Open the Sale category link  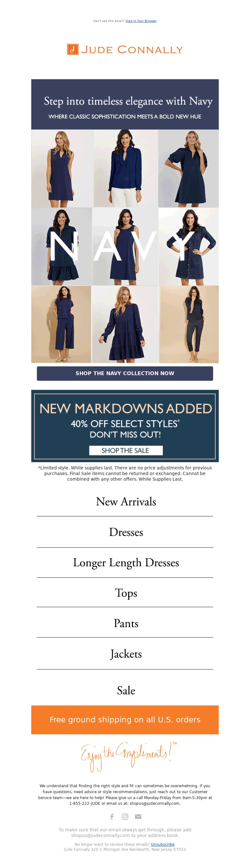click(x=126, y=690)
